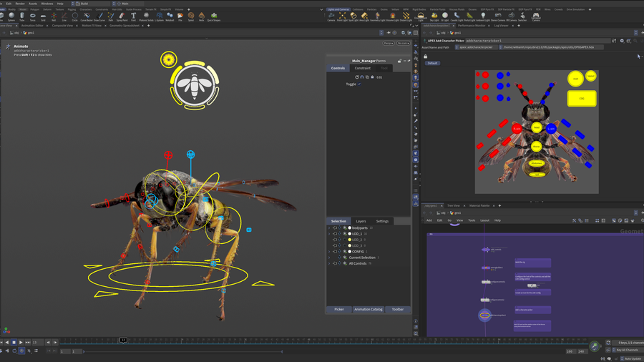Switch to the Geometry Spreadsheet tab
Screen dimensions: 644x362
pyautogui.click(x=124, y=26)
